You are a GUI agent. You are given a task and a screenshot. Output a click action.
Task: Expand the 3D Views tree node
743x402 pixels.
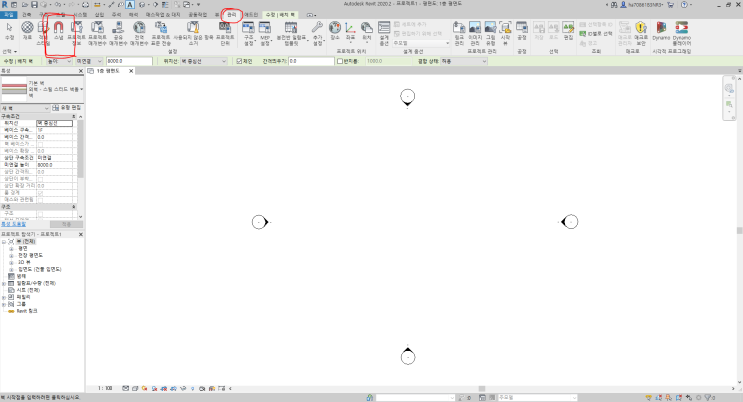(11, 262)
